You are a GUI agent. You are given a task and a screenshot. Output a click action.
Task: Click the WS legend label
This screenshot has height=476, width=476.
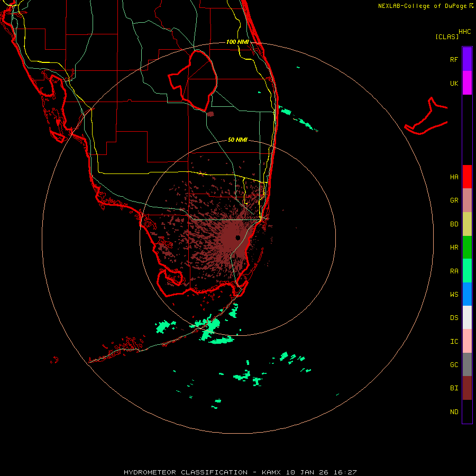click(x=454, y=294)
